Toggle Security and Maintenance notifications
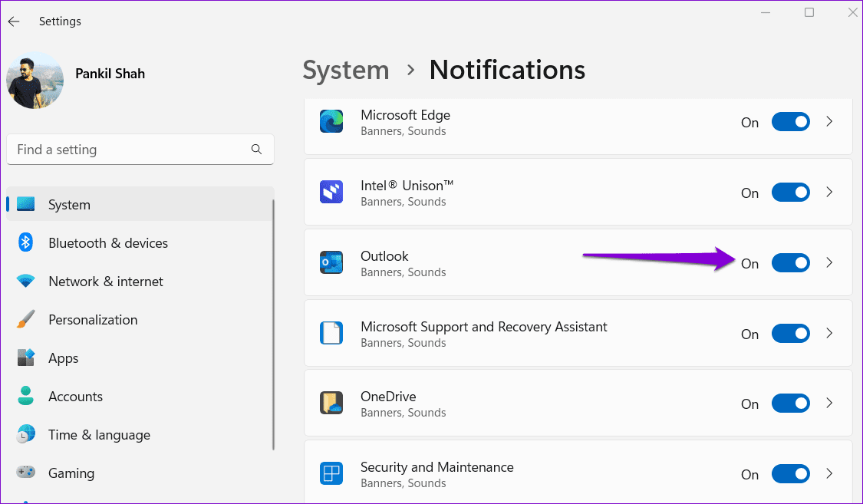 (x=790, y=474)
